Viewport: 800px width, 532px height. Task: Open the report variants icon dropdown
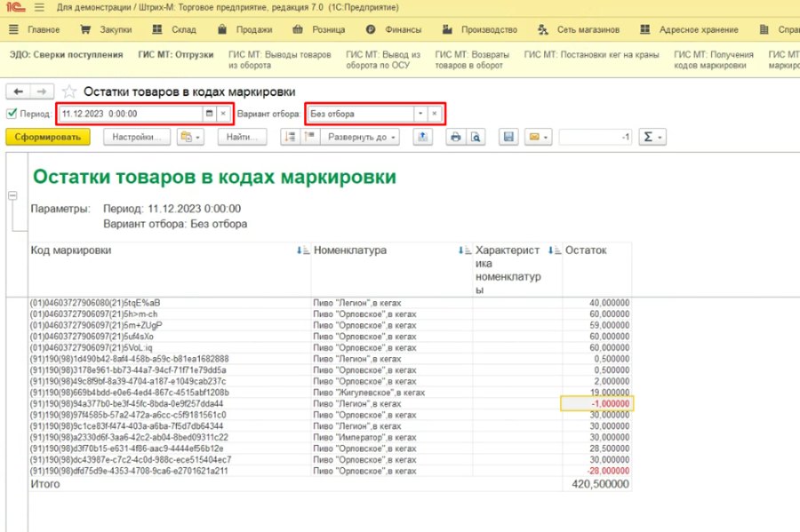click(191, 137)
